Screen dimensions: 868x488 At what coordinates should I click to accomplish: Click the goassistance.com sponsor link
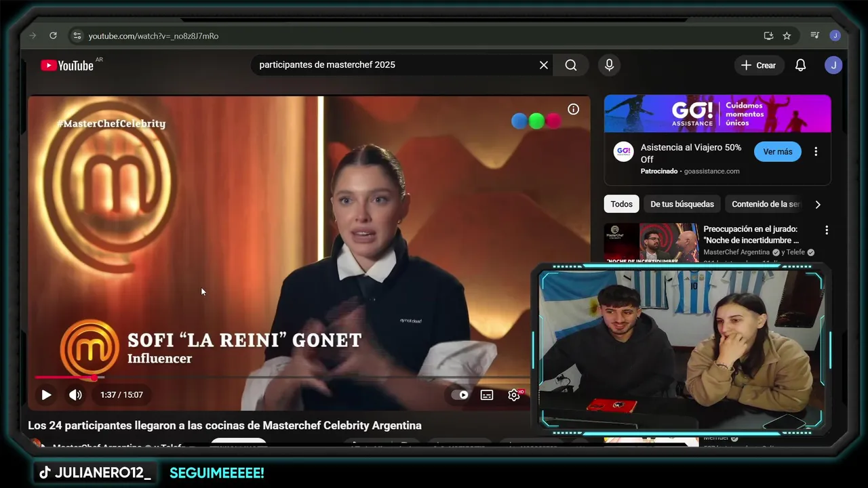pos(711,171)
